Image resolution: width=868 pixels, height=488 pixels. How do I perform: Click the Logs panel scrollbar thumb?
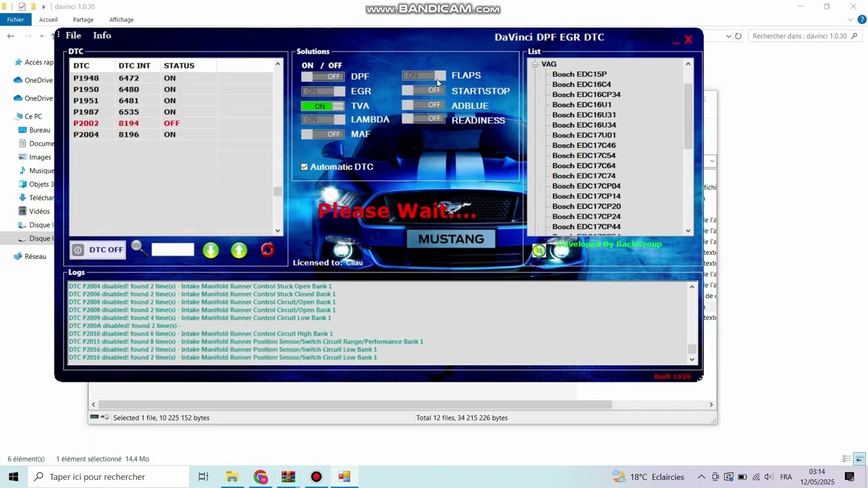(x=692, y=349)
